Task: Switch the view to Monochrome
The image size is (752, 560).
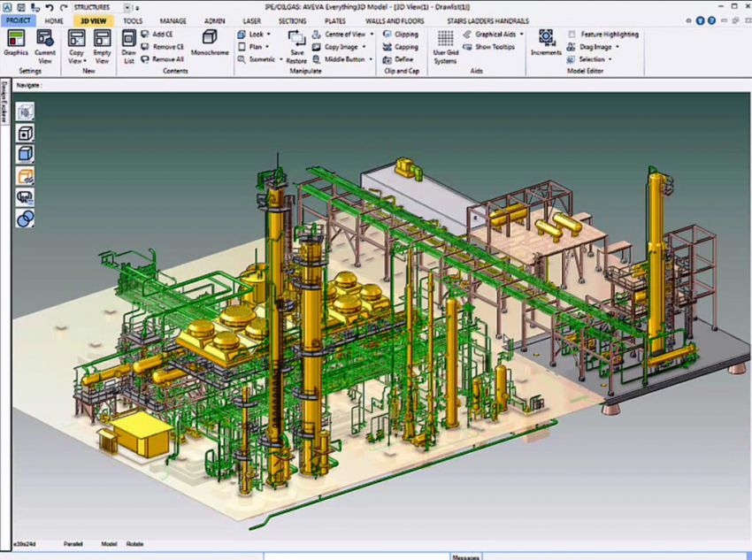Action: point(210,42)
